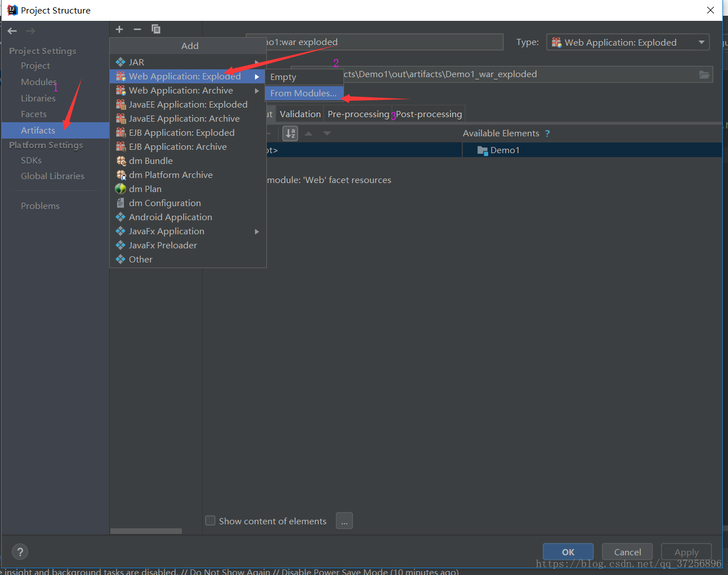Screen dimensions: 728x575
Task: Select dm Configuration entry
Action: click(187, 203)
